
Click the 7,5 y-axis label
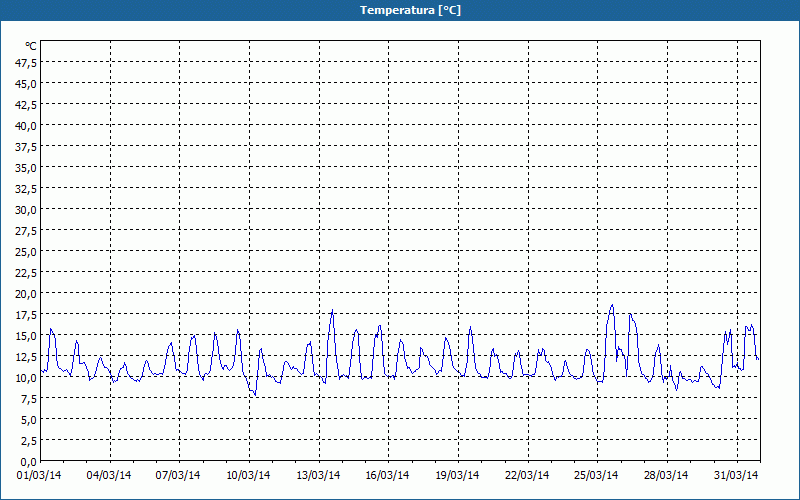[x=29, y=399]
